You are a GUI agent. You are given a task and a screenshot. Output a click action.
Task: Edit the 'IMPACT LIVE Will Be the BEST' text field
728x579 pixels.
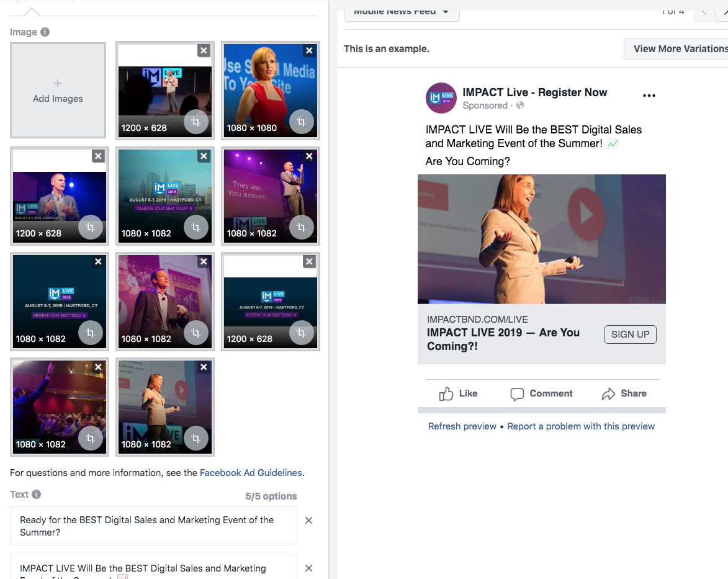click(x=154, y=567)
